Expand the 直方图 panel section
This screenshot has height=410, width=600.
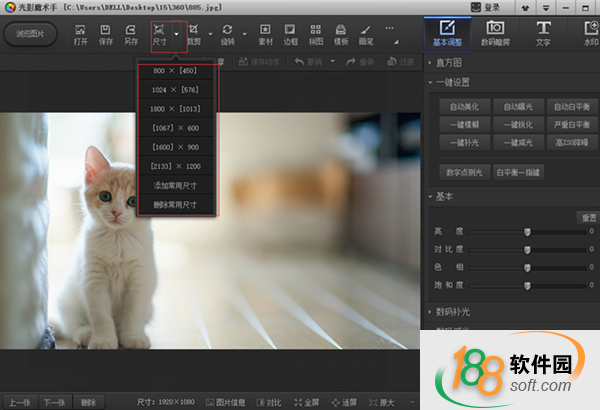[430, 62]
